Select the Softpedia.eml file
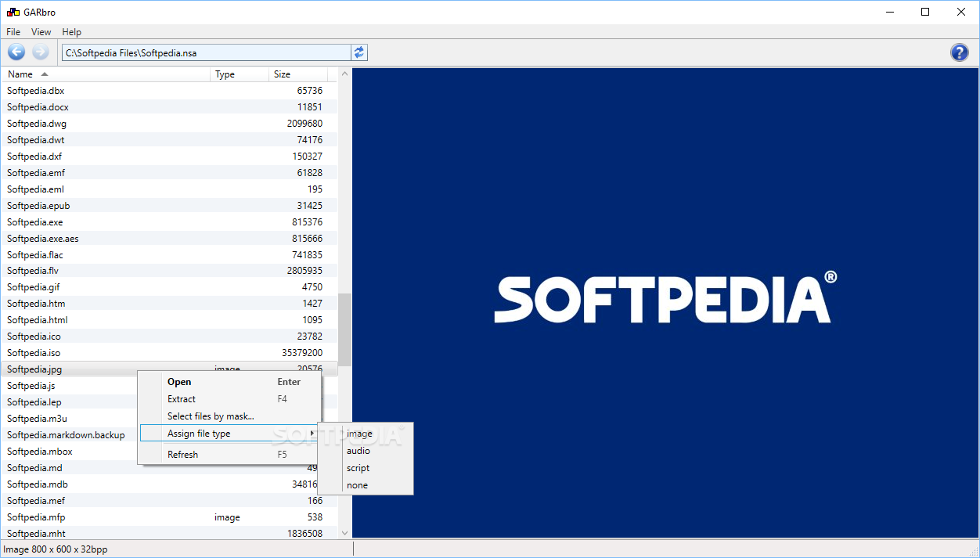This screenshot has height=558, width=980. [x=170, y=189]
